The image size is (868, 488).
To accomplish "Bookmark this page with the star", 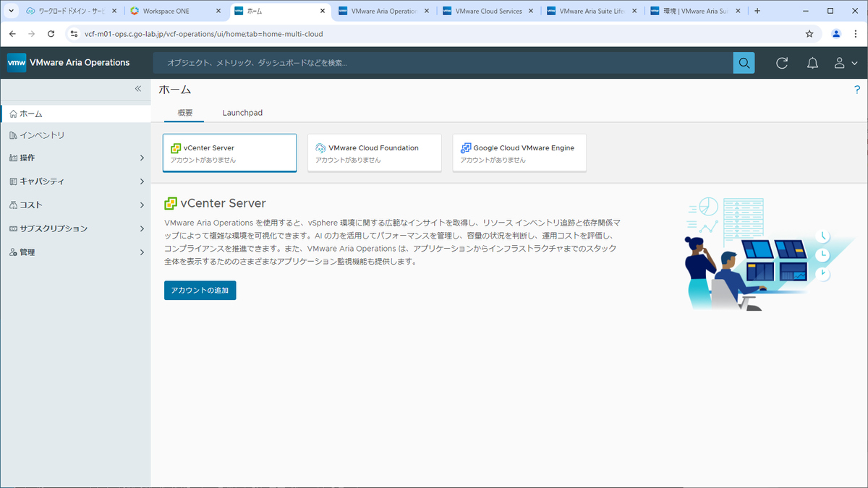I will [809, 33].
